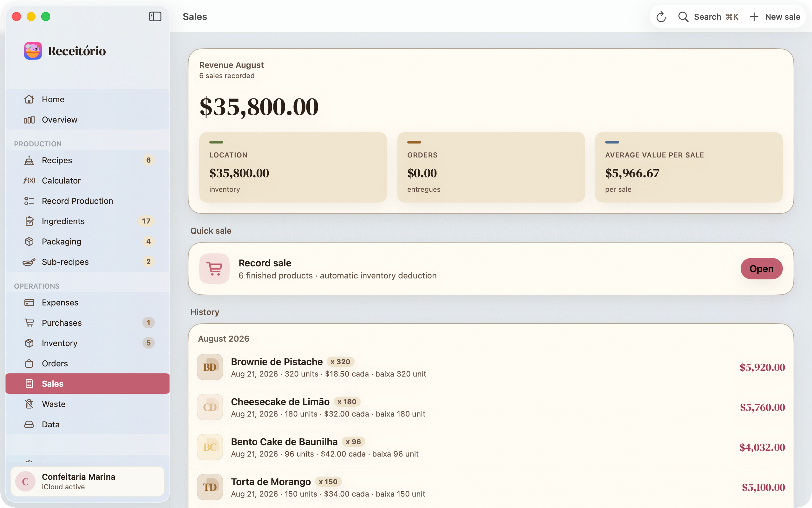Click the x 180 quantity badge
Screen dimensions: 812x508
tap(347, 402)
